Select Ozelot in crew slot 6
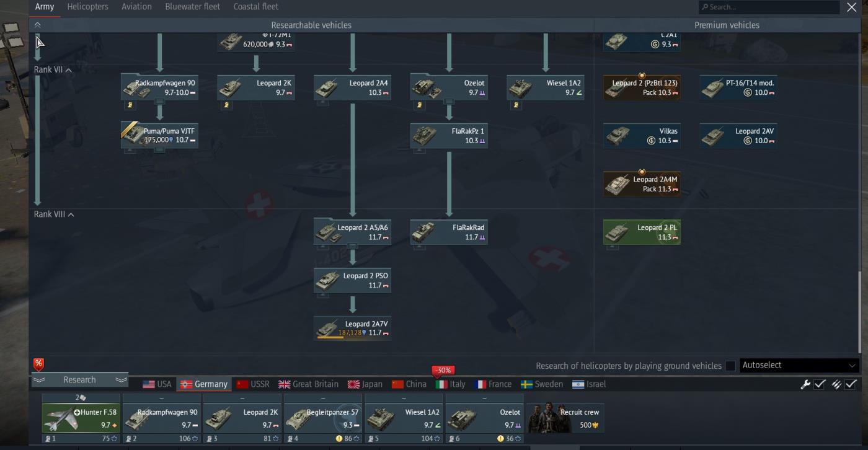868x450 pixels. tap(484, 418)
